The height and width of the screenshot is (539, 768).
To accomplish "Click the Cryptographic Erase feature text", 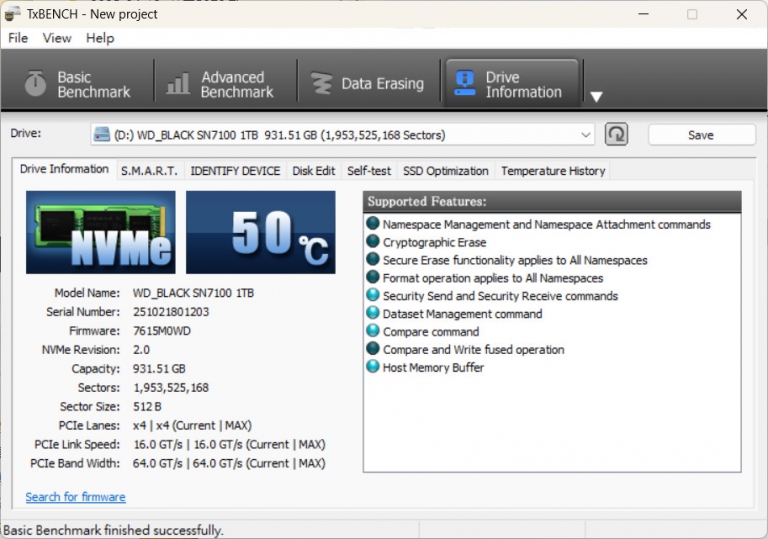I will click(x=434, y=243).
